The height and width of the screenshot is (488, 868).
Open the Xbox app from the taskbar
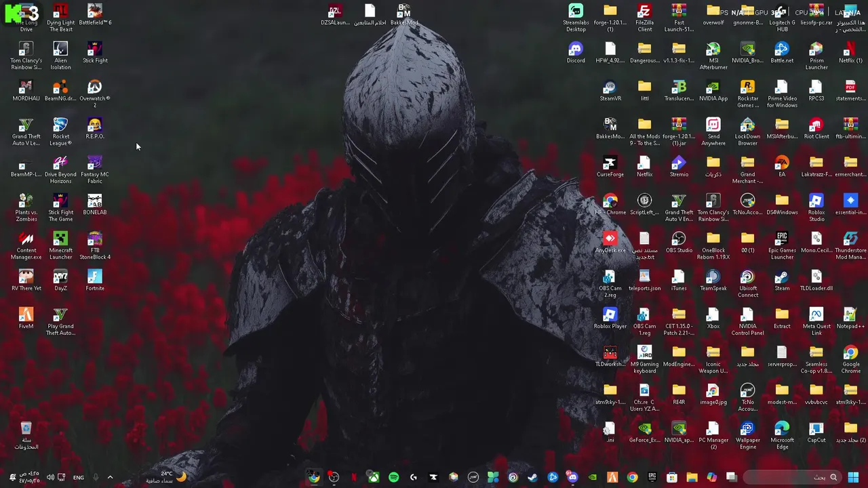pos(374,477)
